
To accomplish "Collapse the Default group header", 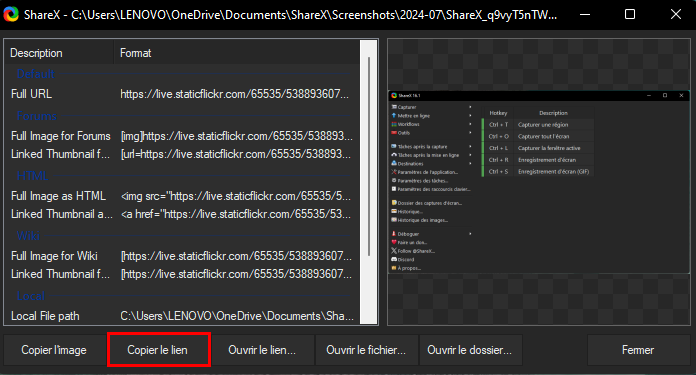I will (36, 74).
